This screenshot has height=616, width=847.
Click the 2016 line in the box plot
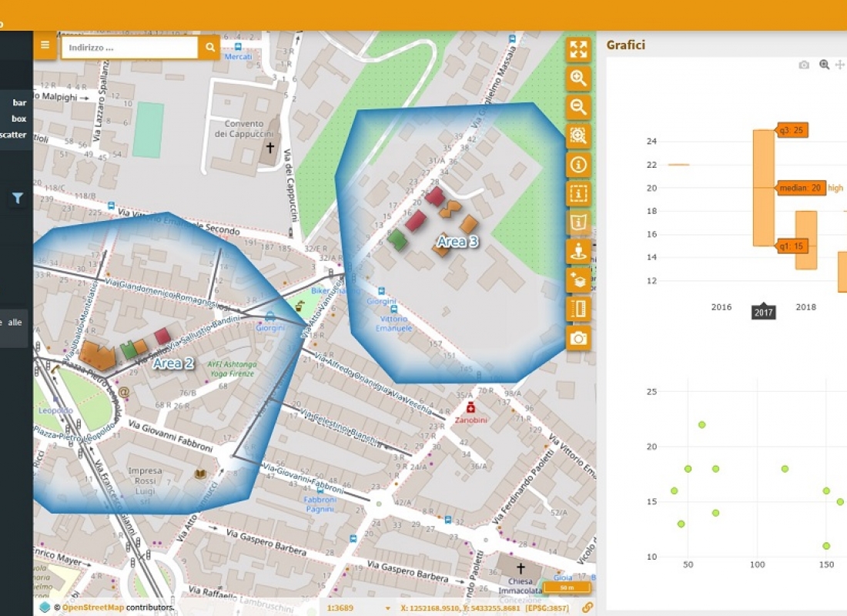click(678, 164)
